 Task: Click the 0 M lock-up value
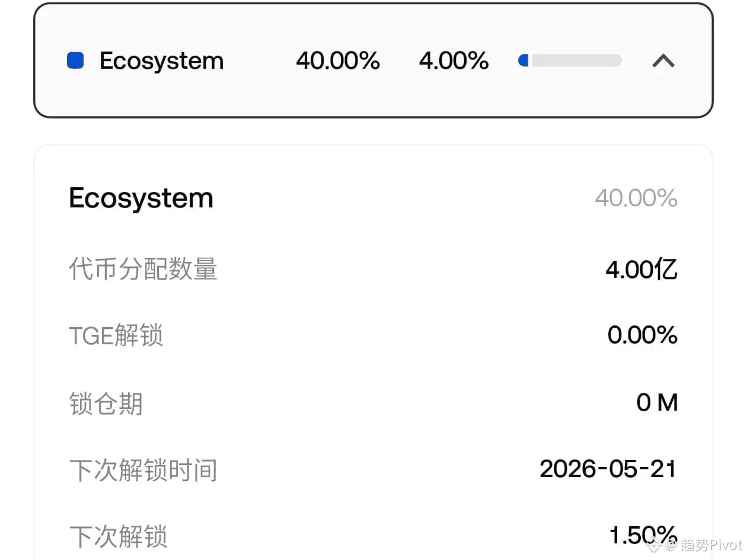click(657, 404)
